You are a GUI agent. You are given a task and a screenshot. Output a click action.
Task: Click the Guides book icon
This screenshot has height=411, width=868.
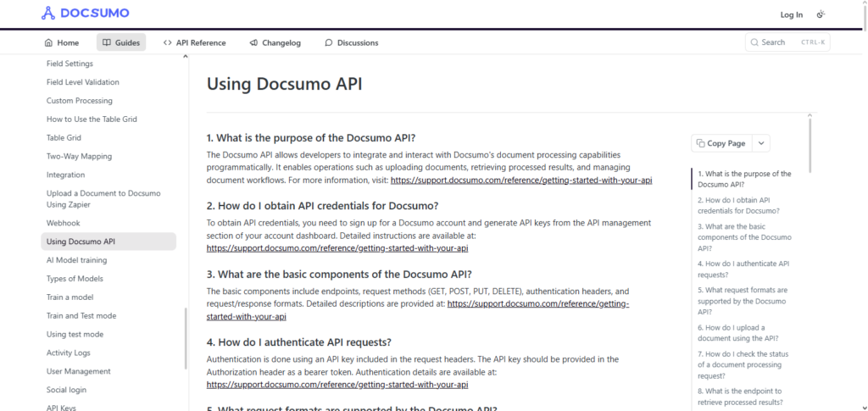107,42
